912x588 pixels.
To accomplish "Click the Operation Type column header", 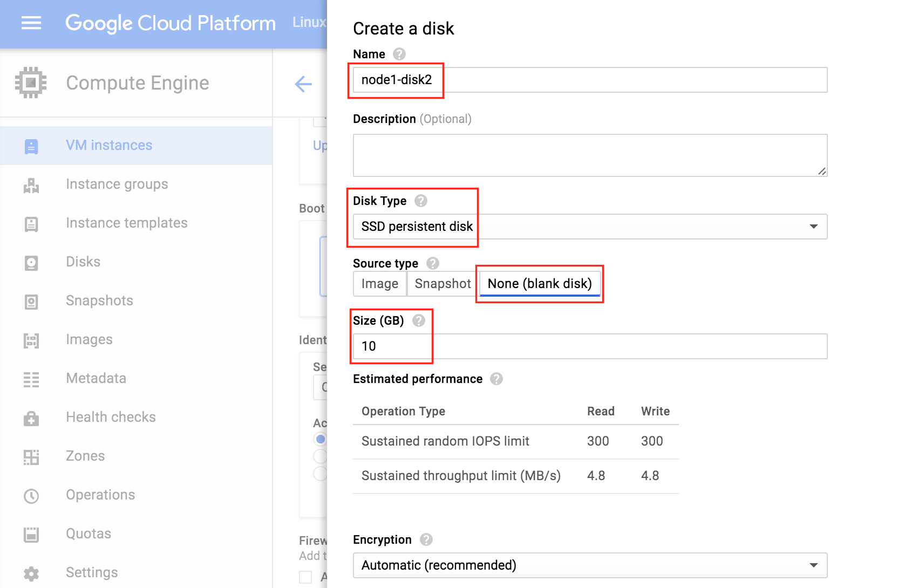I will [x=403, y=411].
